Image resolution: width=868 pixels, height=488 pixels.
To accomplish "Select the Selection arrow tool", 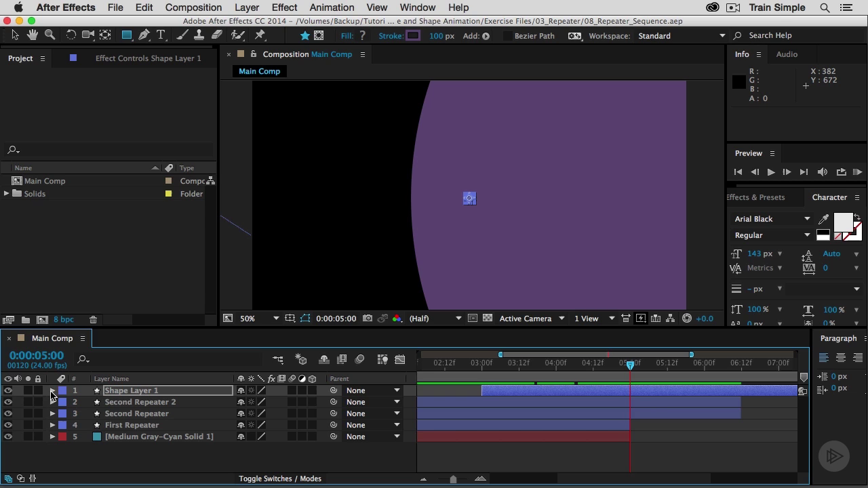I will [x=15, y=35].
